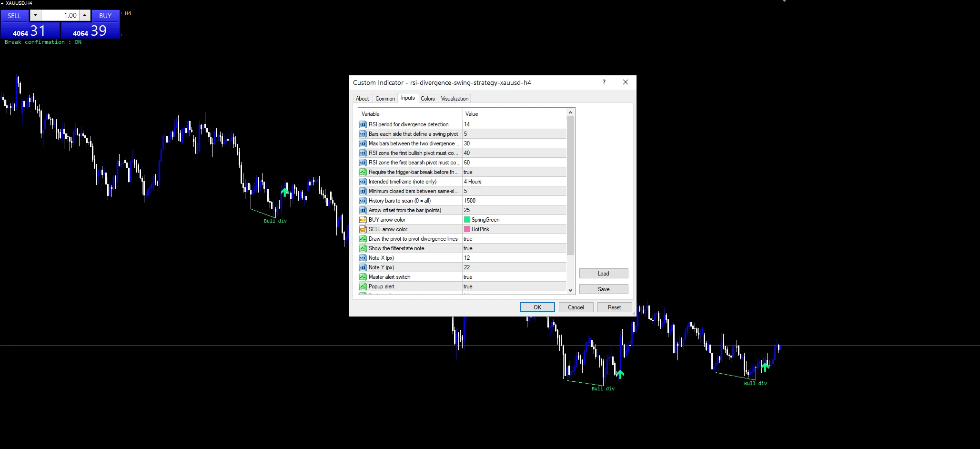Click OK to apply indicator settings
This screenshot has height=449, width=980.
[537, 307]
